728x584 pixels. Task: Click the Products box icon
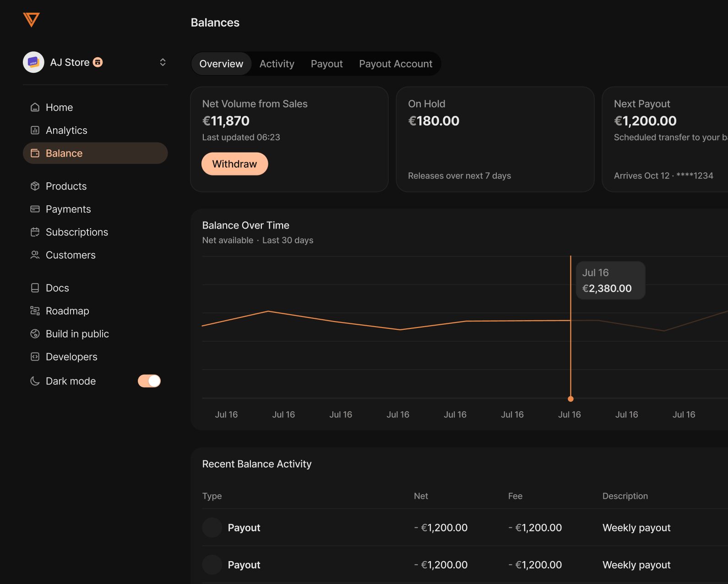click(x=35, y=186)
